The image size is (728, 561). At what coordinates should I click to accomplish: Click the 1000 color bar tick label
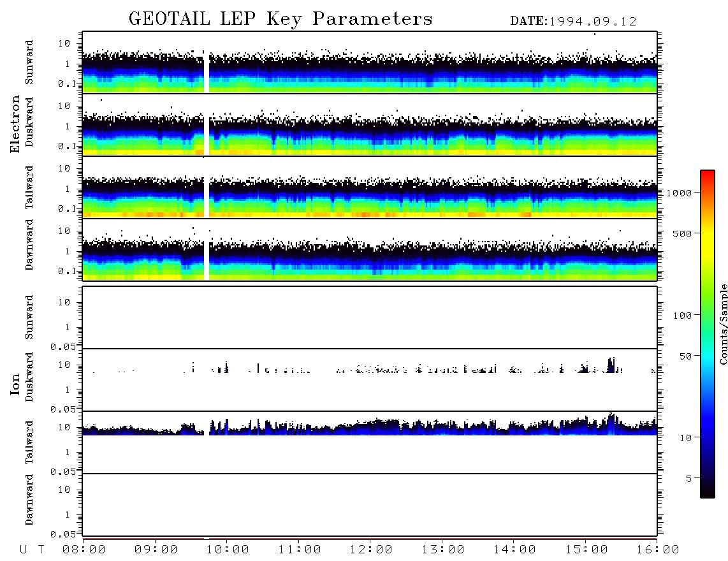pyautogui.click(x=679, y=193)
